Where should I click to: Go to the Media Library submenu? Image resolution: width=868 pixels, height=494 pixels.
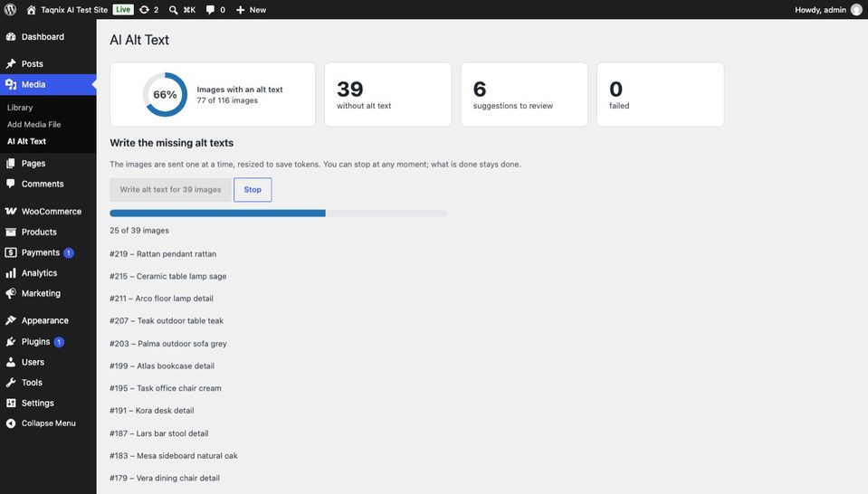20,108
